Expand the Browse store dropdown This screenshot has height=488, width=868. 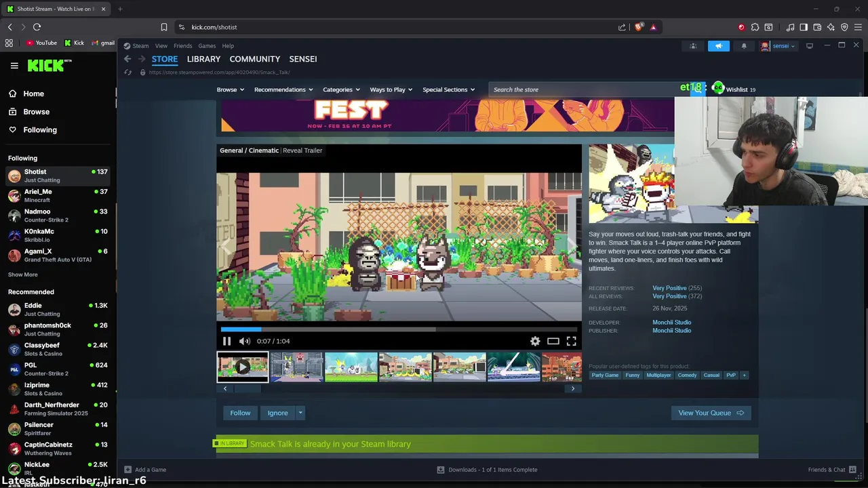(230, 89)
